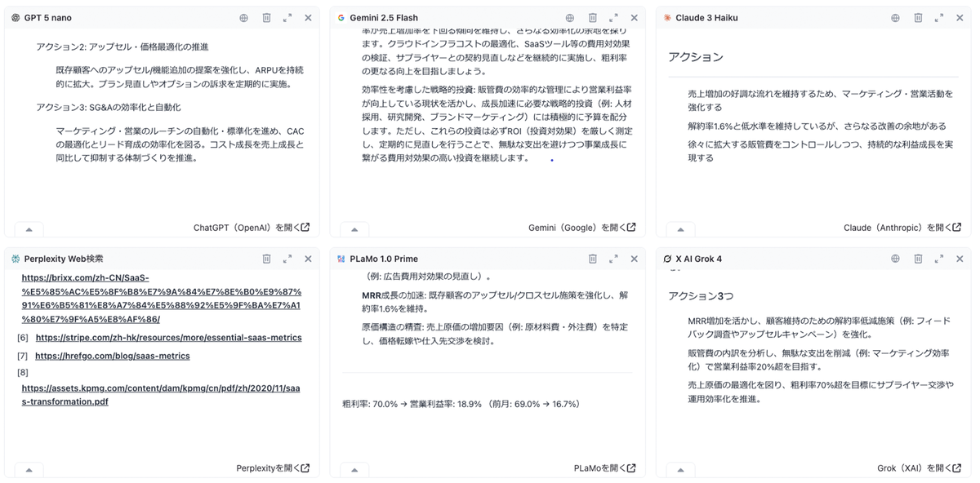Image resolution: width=980 pixels, height=483 pixels.
Task: Open Grok（XAI）を開く link
Action: tap(920, 468)
